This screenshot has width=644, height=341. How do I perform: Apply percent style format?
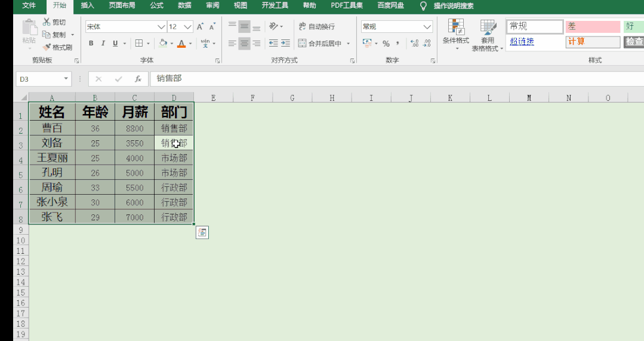click(386, 44)
